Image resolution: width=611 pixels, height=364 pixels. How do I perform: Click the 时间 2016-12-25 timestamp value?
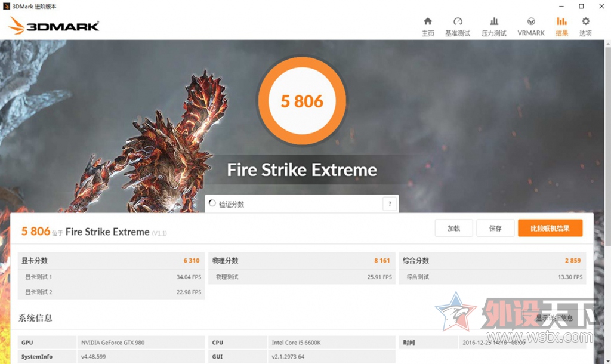[x=493, y=343]
